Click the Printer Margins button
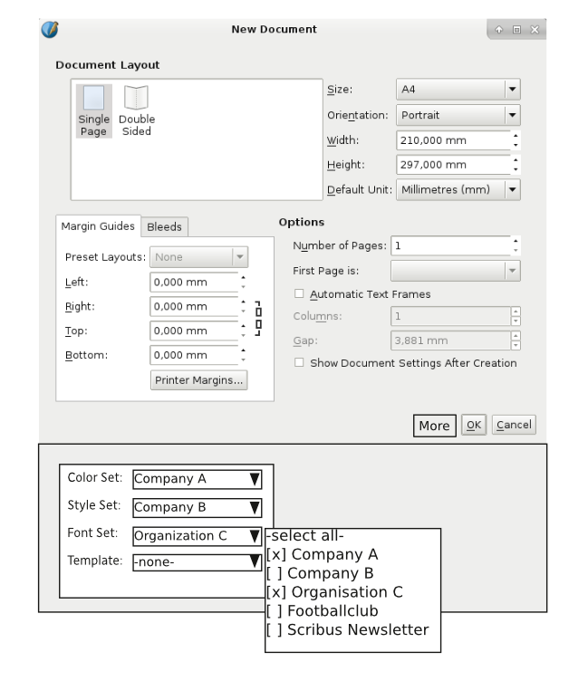 [198, 380]
